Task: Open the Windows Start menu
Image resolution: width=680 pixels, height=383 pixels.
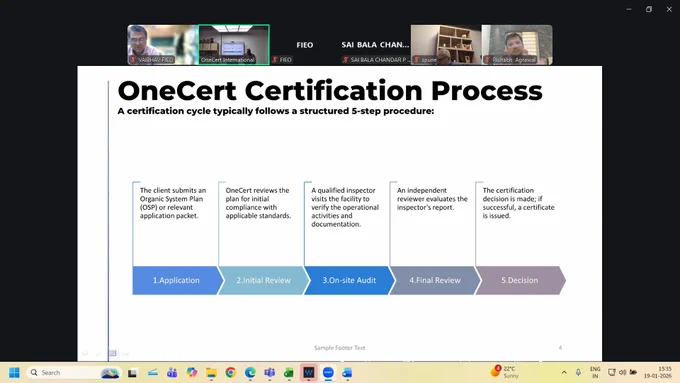Action: pos(14,373)
